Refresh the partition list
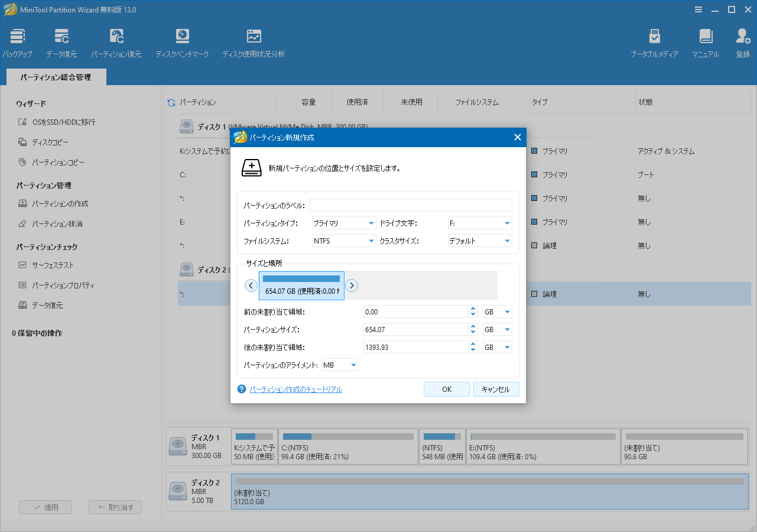Screen dimensions: 757x532 point(170,102)
